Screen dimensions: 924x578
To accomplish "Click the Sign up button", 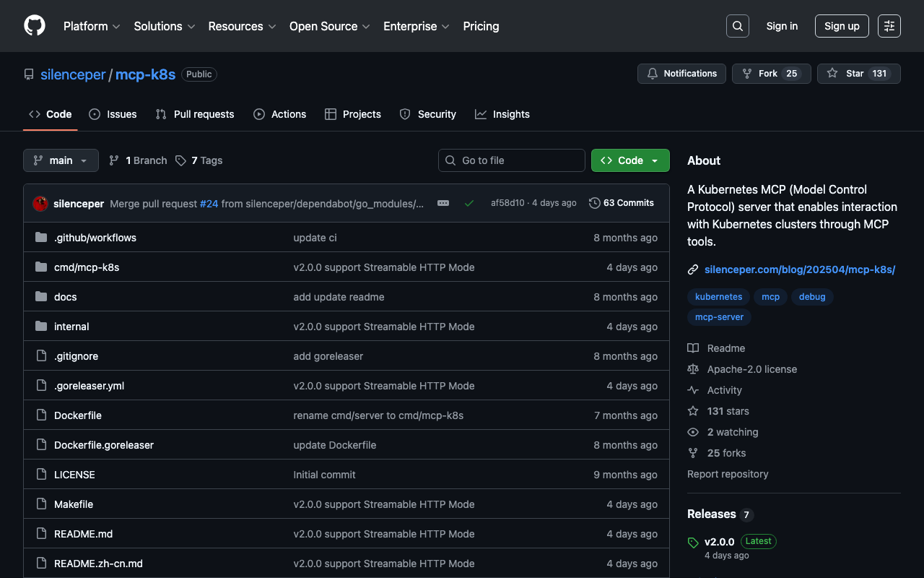I will click(x=841, y=26).
